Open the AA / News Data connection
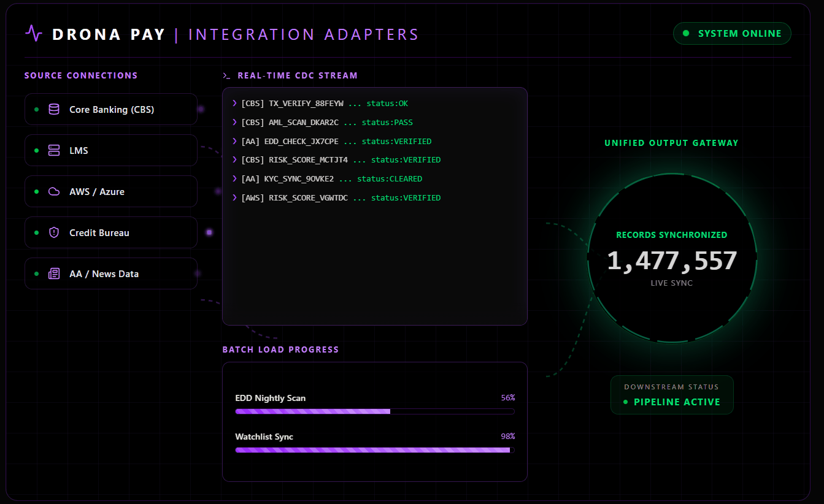This screenshot has width=824, height=504. pyautogui.click(x=111, y=273)
